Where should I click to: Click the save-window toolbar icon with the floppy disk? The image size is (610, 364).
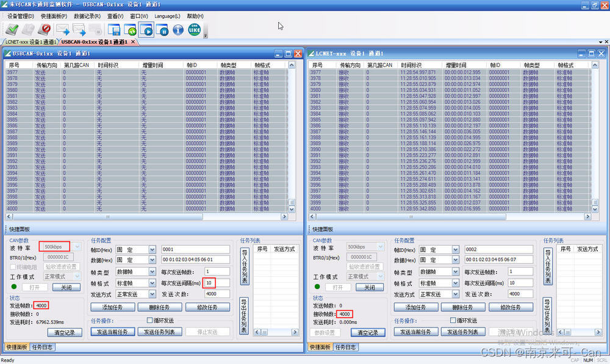pyautogui.click(x=113, y=29)
